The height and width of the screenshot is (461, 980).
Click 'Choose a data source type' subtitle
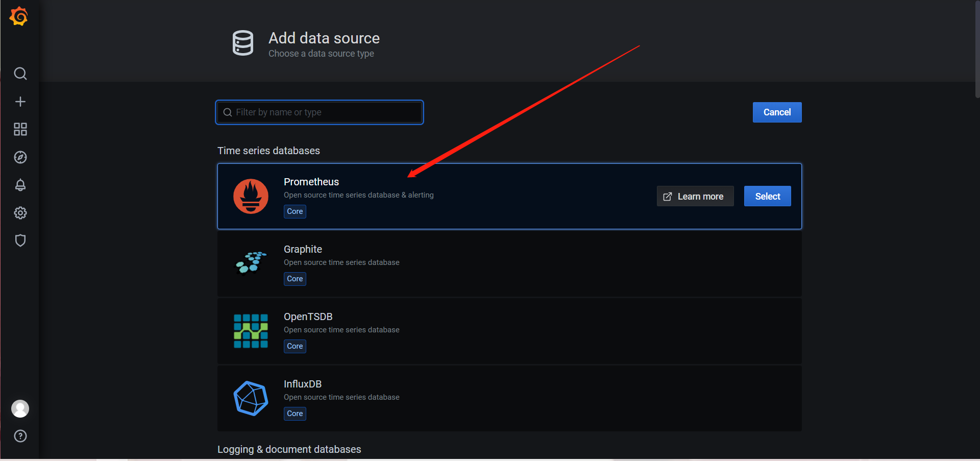point(321,54)
